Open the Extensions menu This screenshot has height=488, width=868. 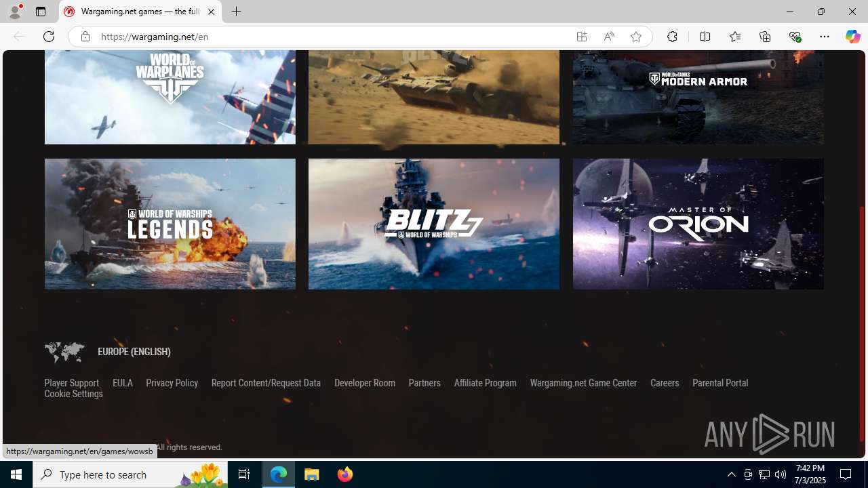pos(672,37)
